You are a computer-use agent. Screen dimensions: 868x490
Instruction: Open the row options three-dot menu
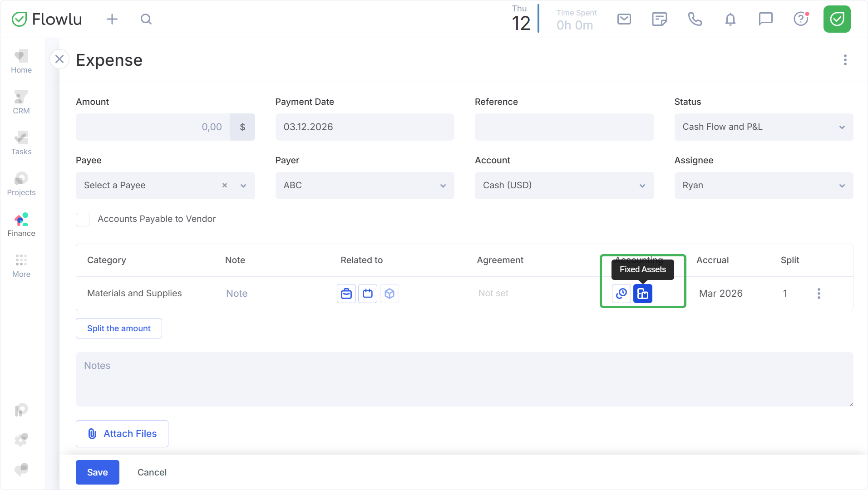(x=819, y=294)
